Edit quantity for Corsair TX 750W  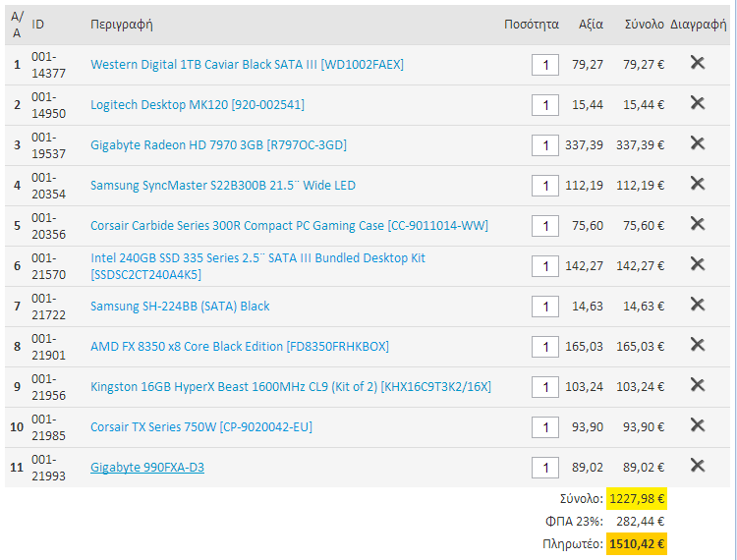coord(545,427)
